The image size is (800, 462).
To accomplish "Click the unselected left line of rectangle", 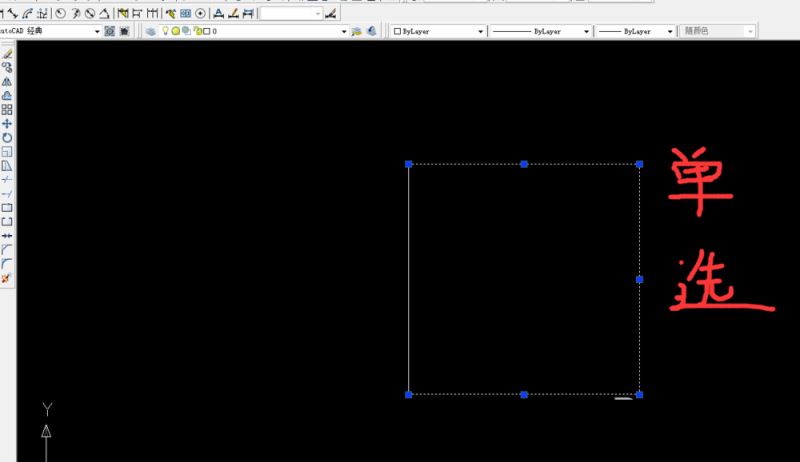I will coord(409,279).
